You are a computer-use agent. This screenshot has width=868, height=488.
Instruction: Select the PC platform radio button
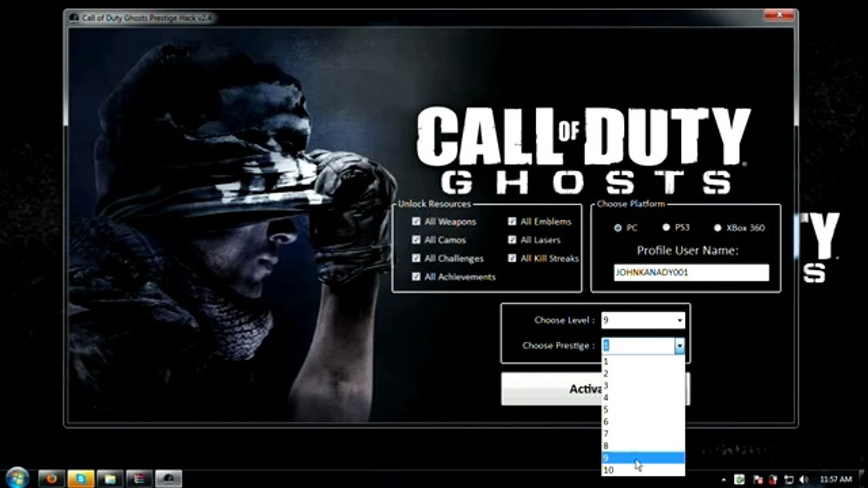point(618,228)
